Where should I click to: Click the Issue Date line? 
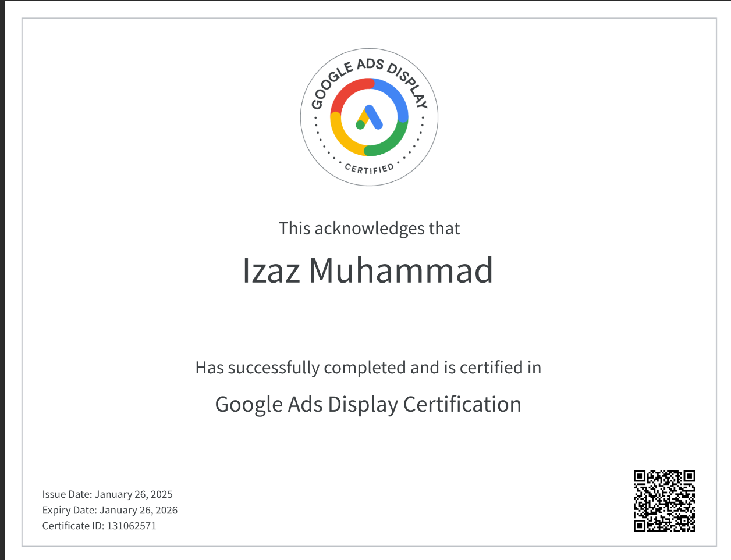107,494
